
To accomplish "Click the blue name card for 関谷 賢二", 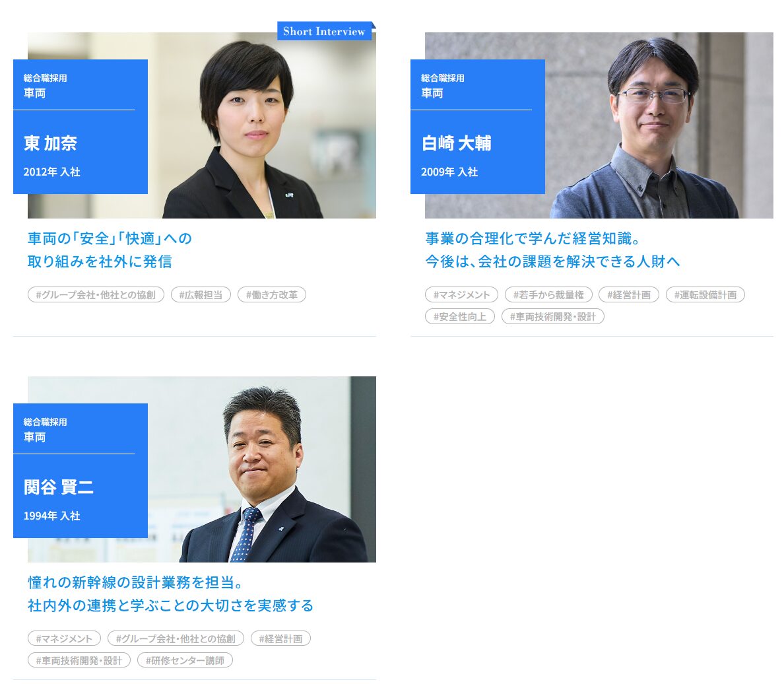I will pyautogui.click(x=81, y=470).
